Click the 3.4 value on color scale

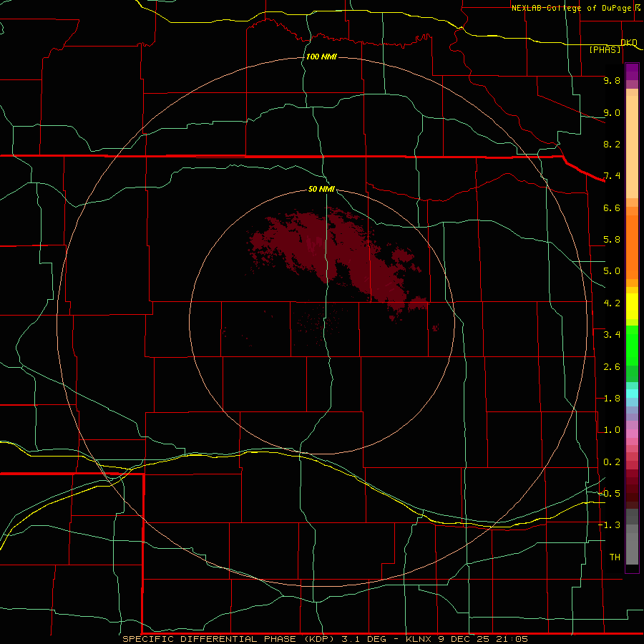point(612,335)
